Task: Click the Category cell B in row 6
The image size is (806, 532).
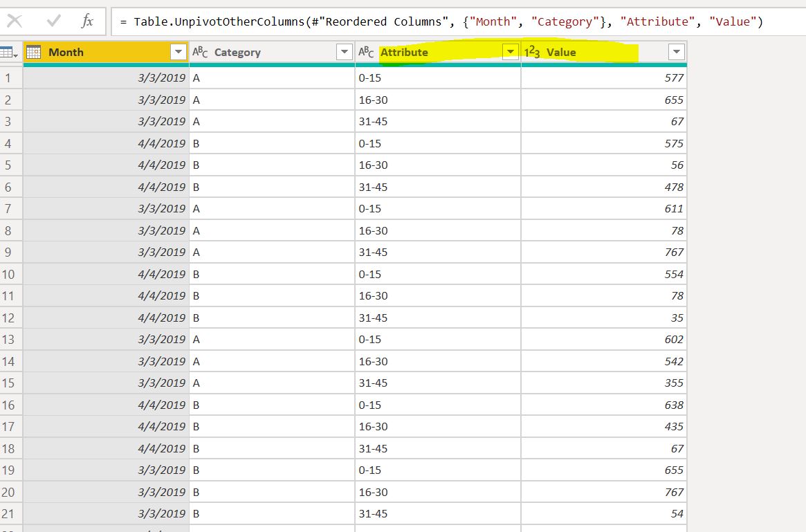Action: pyautogui.click(x=272, y=187)
